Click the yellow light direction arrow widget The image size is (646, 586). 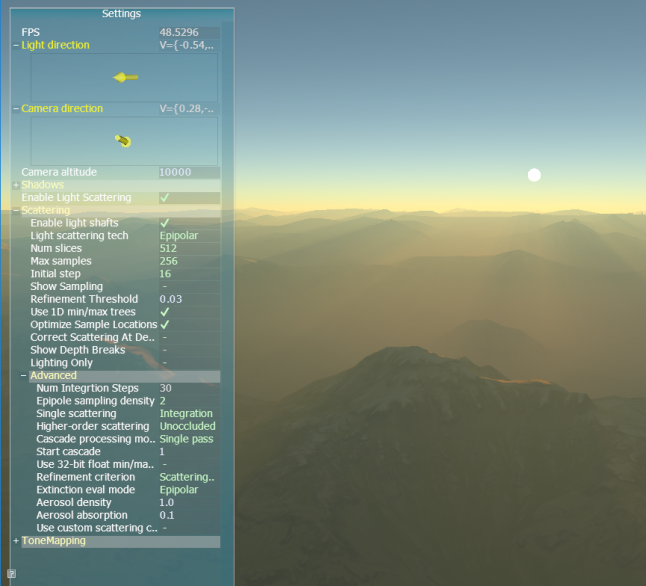(x=125, y=77)
